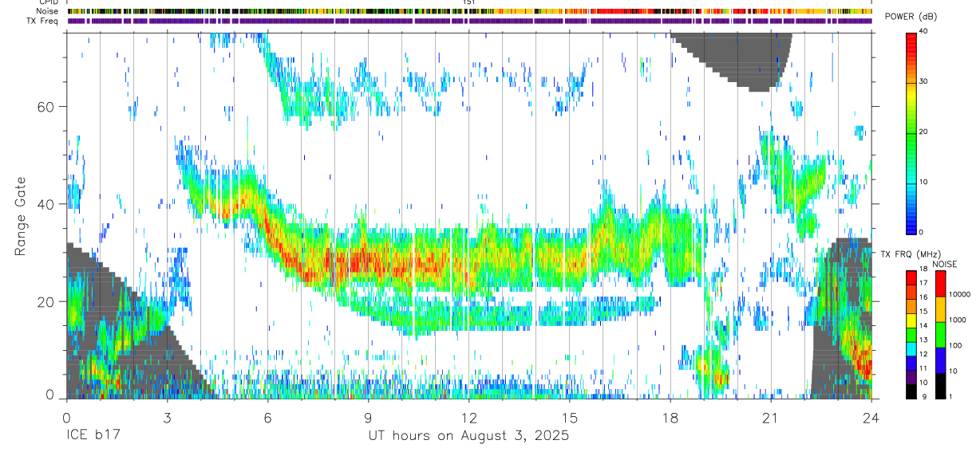Screen dimensions: 980x452
Task: Click the '100' value in NOISE legend
Action: click(956, 346)
